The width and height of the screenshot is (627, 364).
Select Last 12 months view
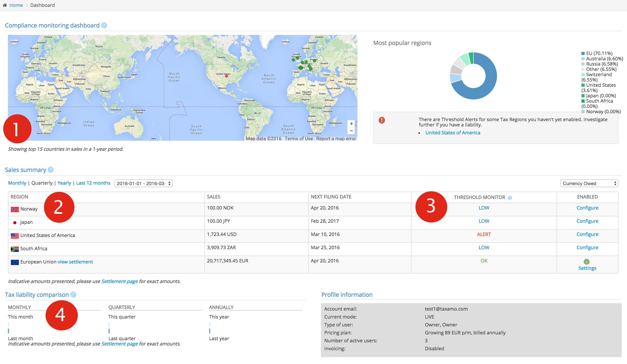tap(93, 183)
